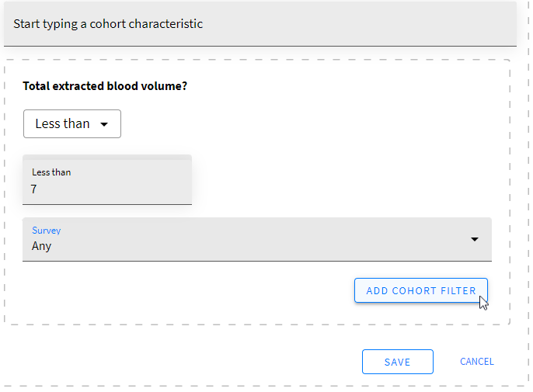Click the blue "Survey" field label
The height and width of the screenshot is (392, 533).
(x=46, y=231)
